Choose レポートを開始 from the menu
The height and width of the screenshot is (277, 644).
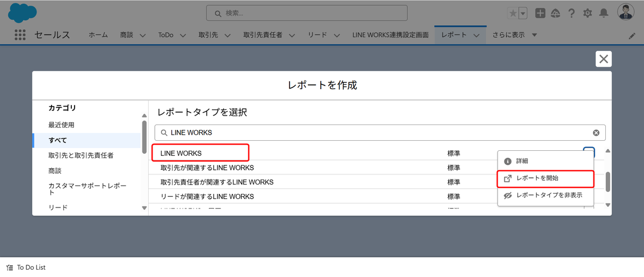coord(546,178)
